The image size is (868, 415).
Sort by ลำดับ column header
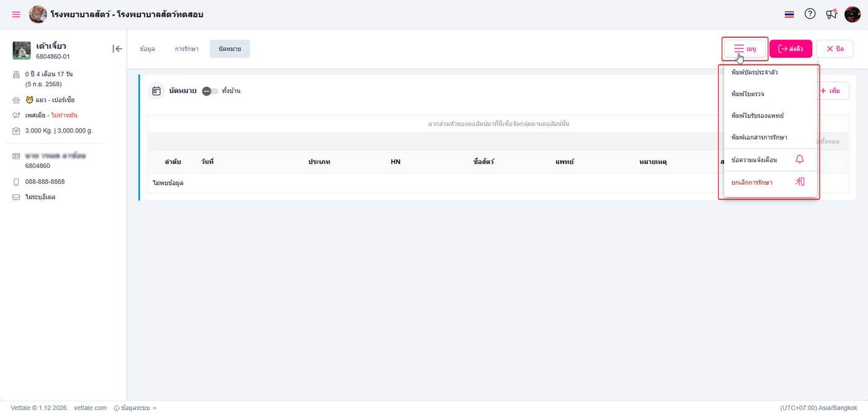click(x=173, y=162)
